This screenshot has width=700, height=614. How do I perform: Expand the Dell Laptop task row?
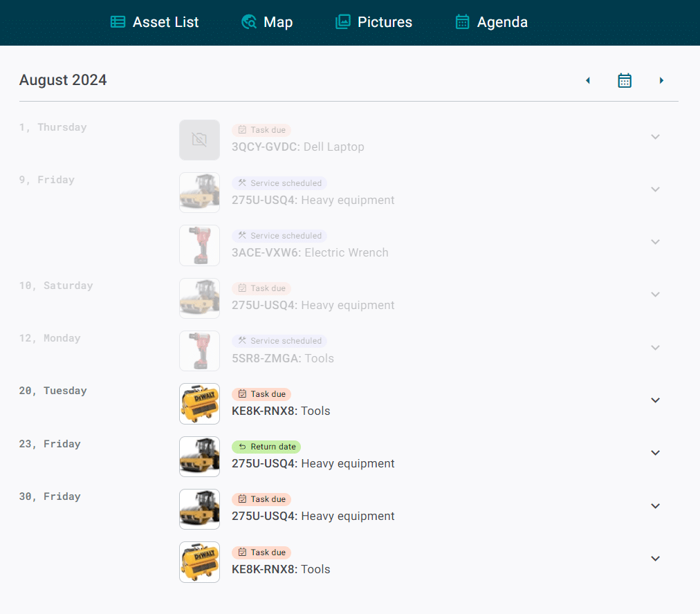tap(655, 136)
